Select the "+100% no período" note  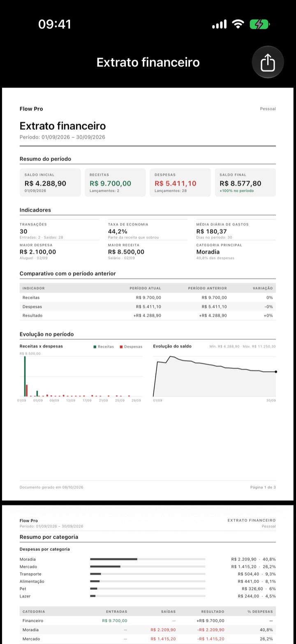click(237, 191)
